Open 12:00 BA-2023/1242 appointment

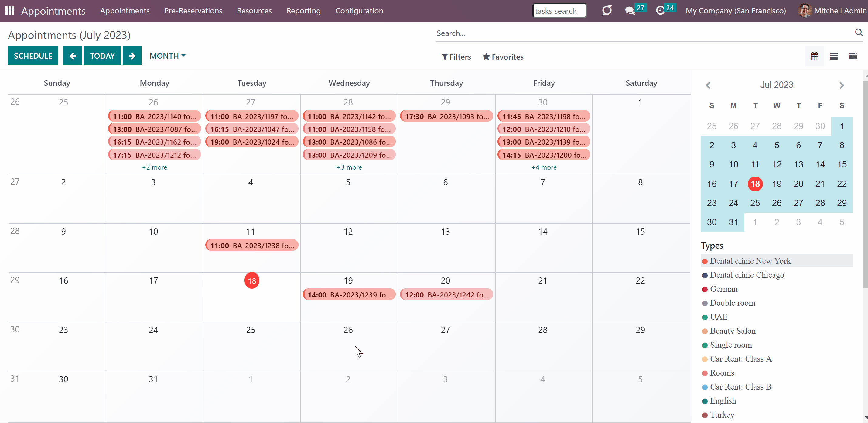tap(446, 294)
